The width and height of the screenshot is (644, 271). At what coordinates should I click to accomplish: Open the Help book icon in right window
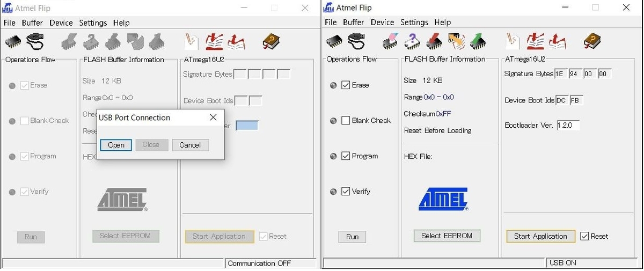click(x=592, y=41)
